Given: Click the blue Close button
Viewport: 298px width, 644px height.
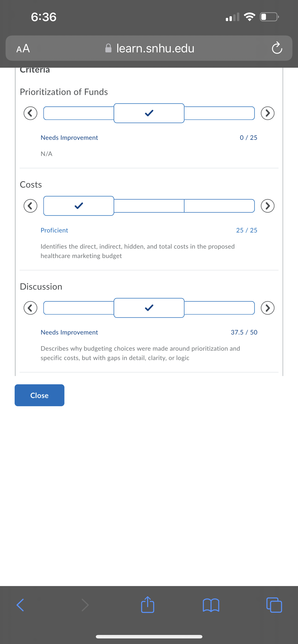Looking at the screenshot, I should [39, 395].
